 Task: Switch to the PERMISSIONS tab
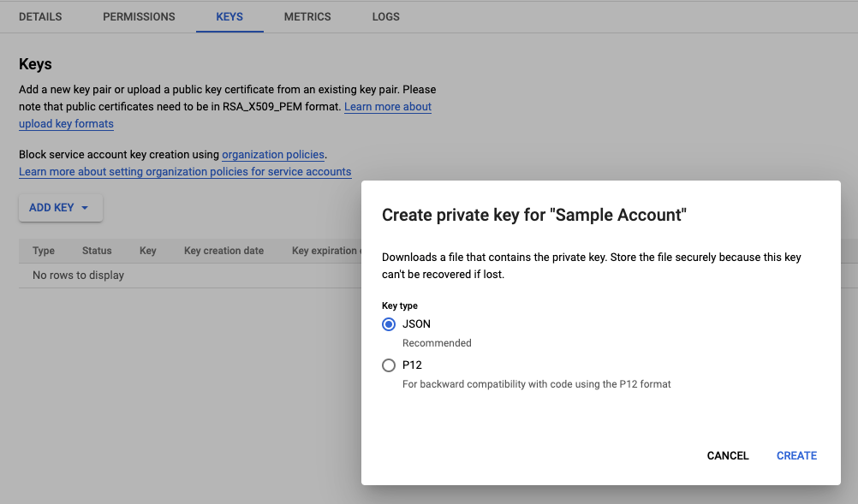click(139, 16)
